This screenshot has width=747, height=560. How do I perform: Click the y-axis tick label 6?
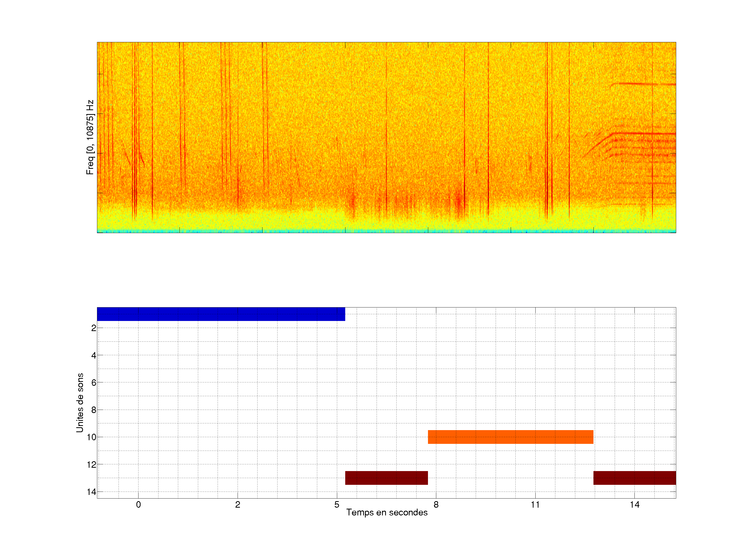click(94, 382)
